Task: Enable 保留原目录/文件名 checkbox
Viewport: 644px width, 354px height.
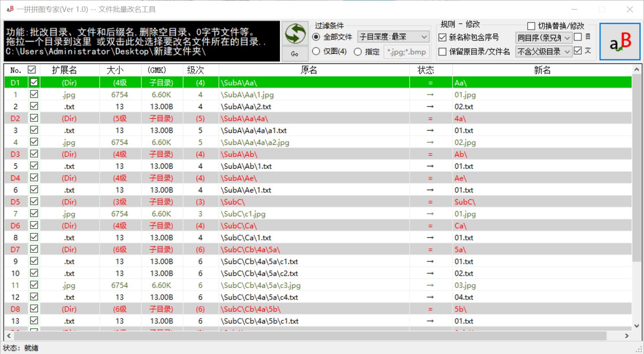Action: 442,52
